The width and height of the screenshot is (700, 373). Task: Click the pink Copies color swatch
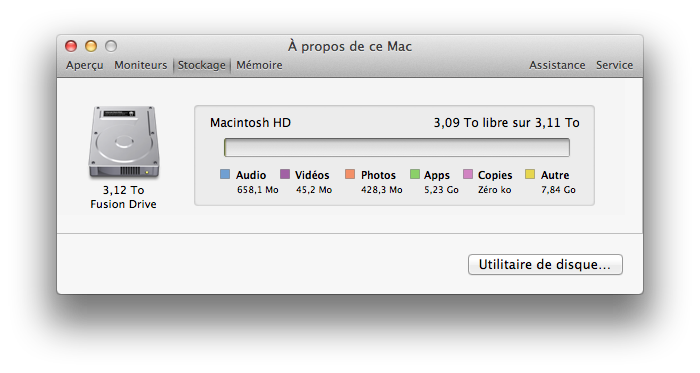(x=468, y=174)
